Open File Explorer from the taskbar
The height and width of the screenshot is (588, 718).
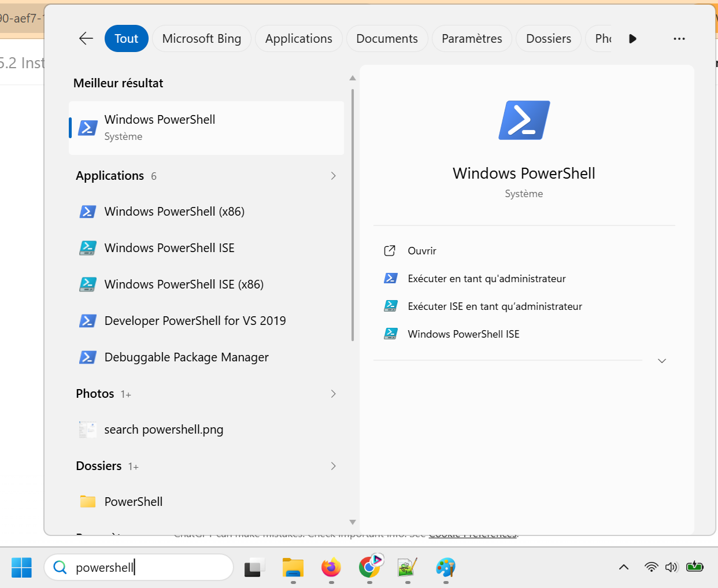point(293,568)
